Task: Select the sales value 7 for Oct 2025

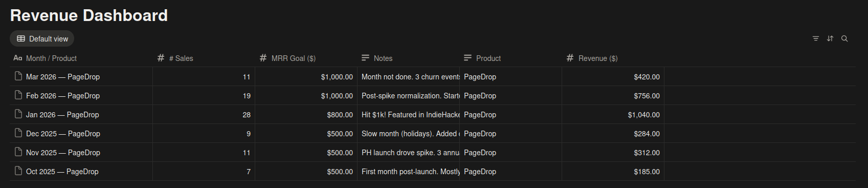Action: (204, 172)
